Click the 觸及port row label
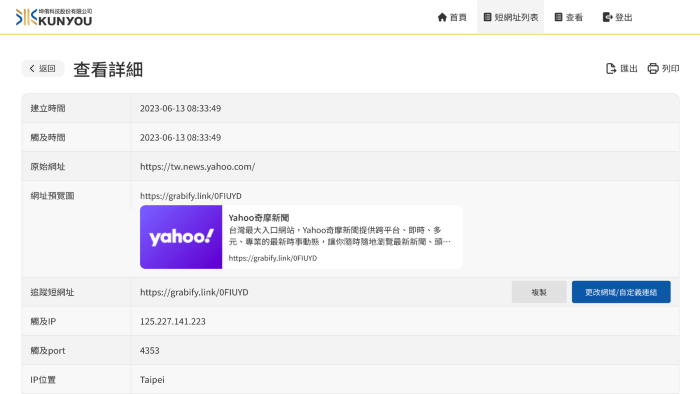The image size is (700, 394). pyautogui.click(x=48, y=351)
